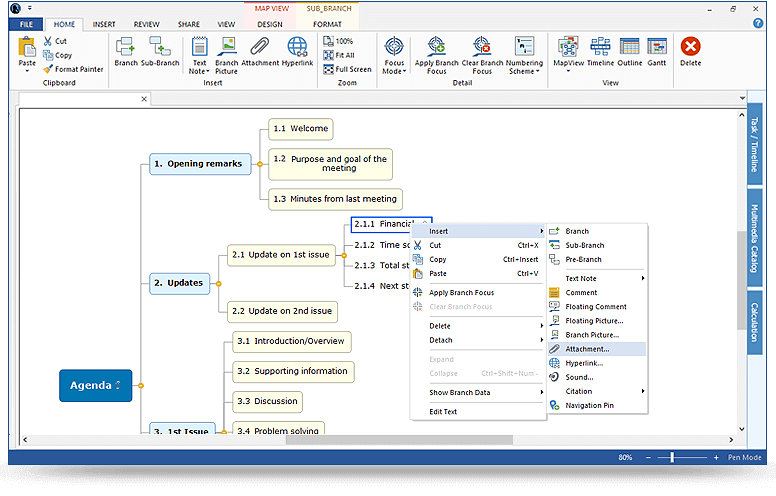Select the 1.1 Welcome branch
776x496 pixels.
301,129
